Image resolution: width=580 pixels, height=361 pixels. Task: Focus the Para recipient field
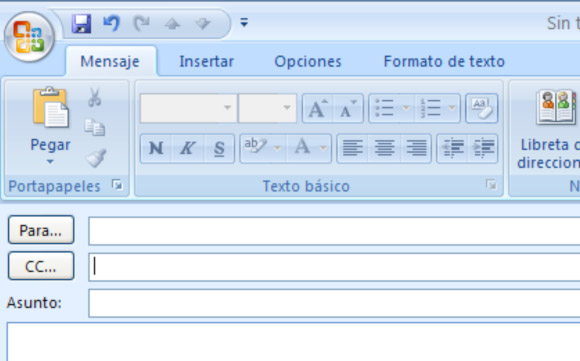pos(334,231)
